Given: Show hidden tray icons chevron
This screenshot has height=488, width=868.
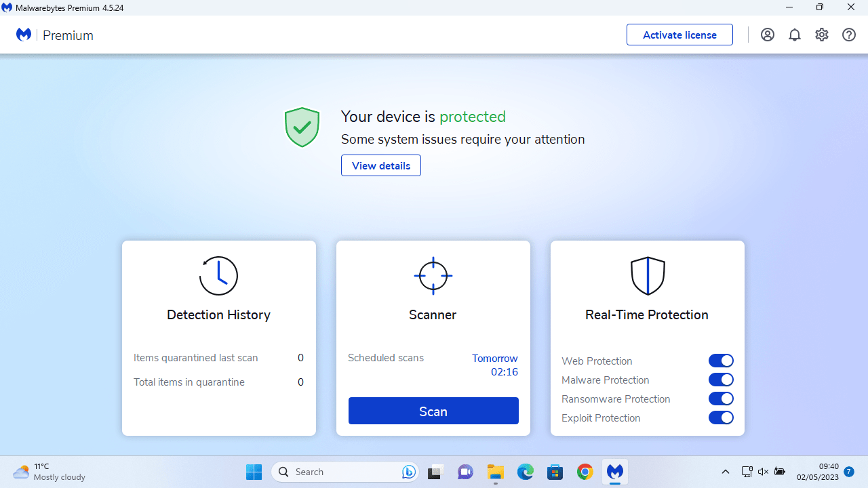Looking at the screenshot, I should click(x=725, y=472).
